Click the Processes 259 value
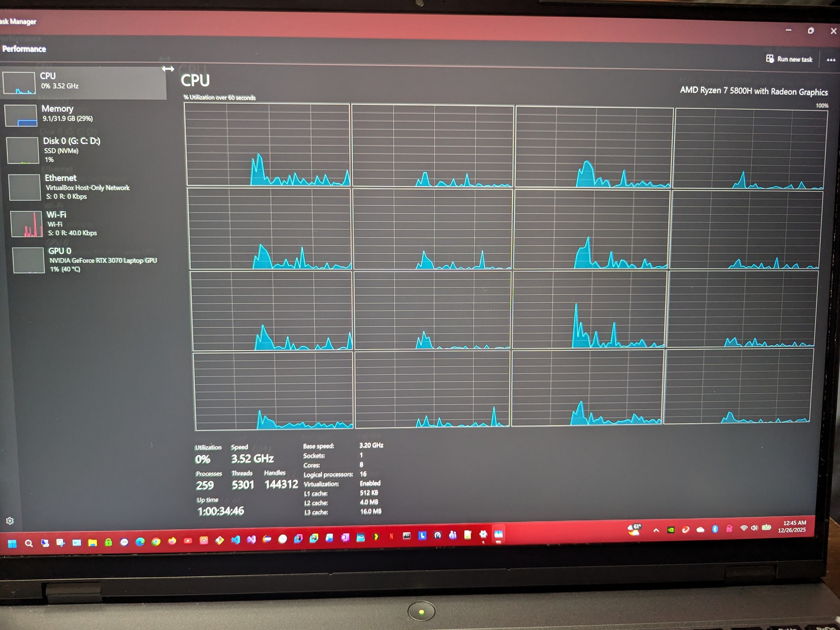Viewport: 840px width, 630px height. click(x=205, y=485)
